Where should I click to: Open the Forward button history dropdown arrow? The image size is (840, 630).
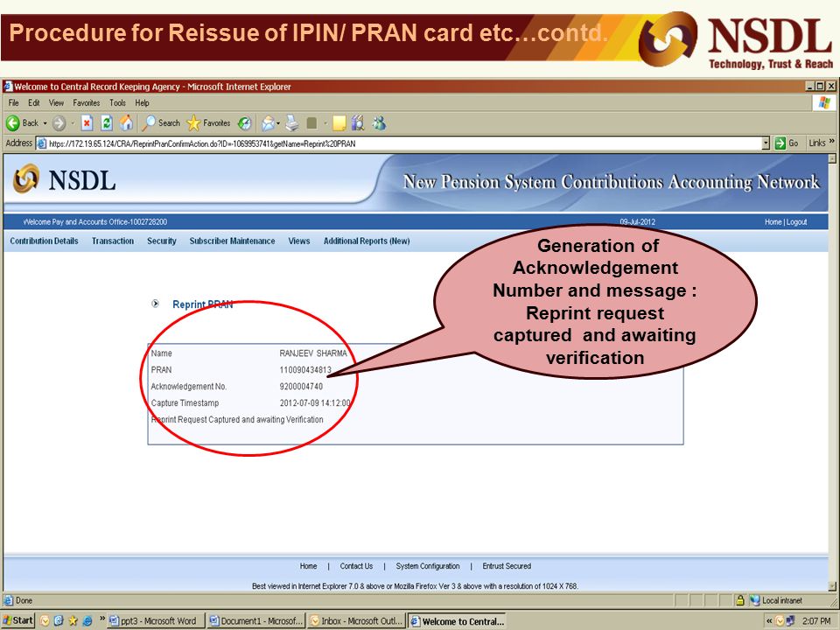coord(73,123)
